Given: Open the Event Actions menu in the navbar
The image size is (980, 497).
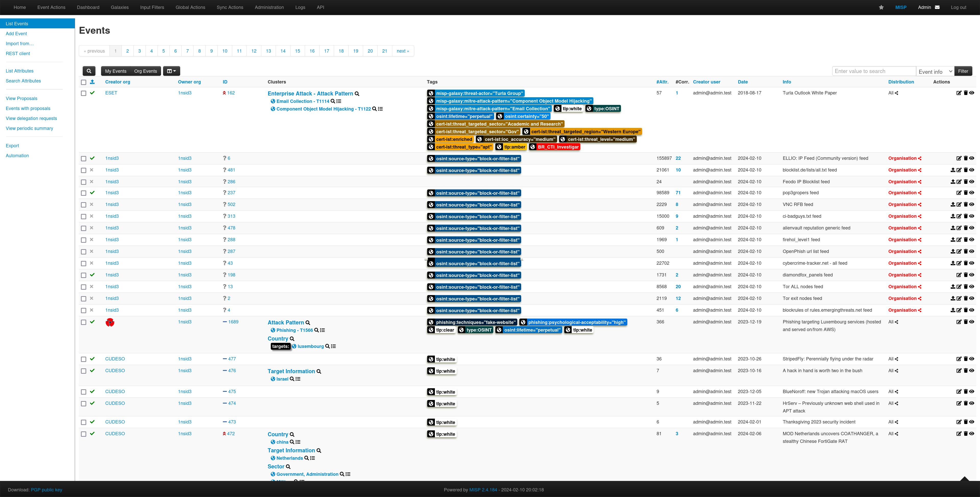Looking at the screenshot, I should point(51,7).
